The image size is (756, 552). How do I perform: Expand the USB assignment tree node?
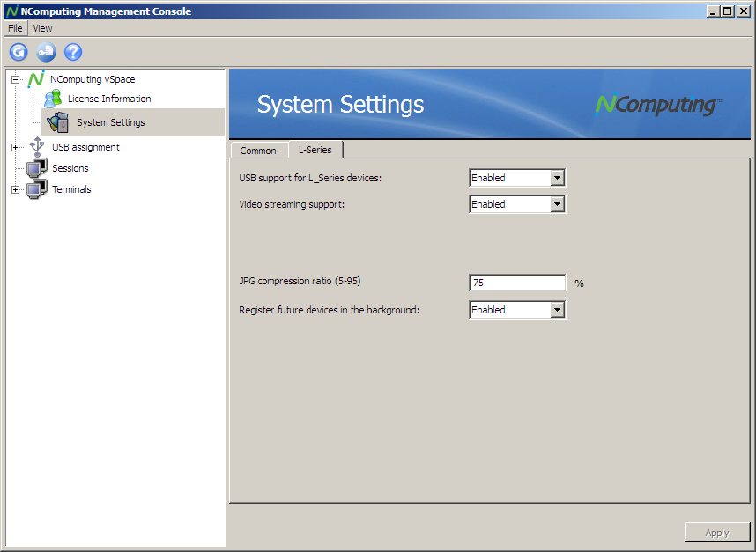pyautogui.click(x=16, y=147)
